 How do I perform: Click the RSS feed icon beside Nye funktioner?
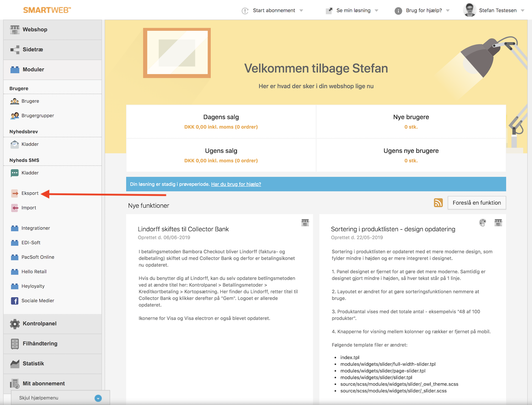click(438, 203)
